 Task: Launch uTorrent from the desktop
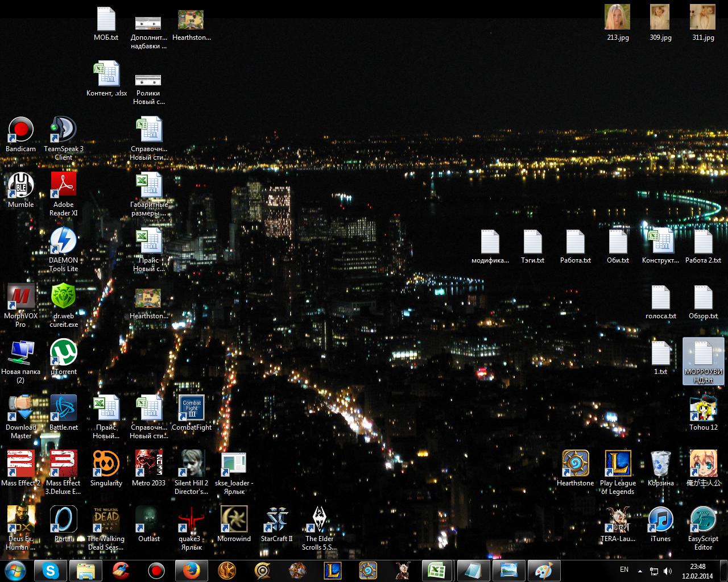pyautogui.click(x=63, y=354)
